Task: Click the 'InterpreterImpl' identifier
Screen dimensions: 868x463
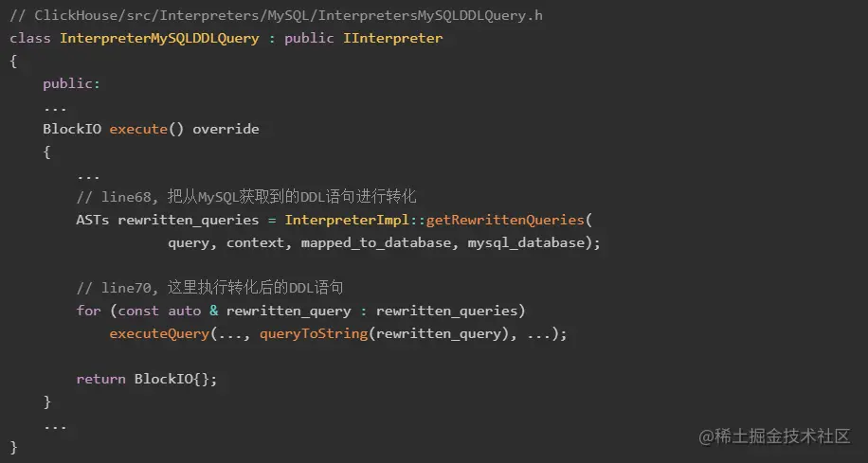Action: tap(347, 220)
